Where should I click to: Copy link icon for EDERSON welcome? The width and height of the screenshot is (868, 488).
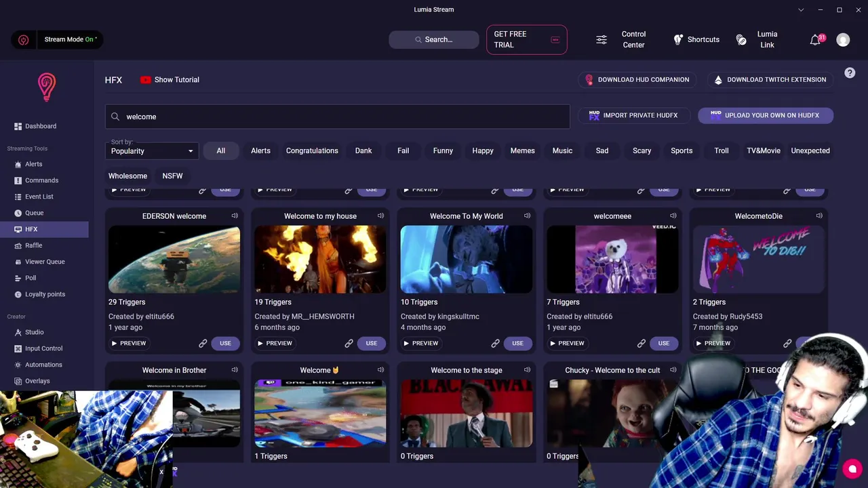click(203, 344)
